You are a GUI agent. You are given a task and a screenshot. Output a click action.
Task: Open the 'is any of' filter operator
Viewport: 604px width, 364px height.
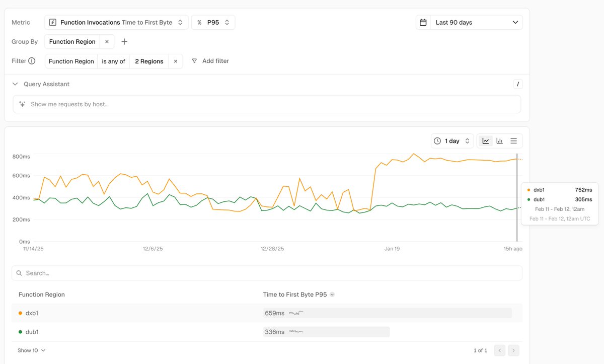(x=113, y=61)
